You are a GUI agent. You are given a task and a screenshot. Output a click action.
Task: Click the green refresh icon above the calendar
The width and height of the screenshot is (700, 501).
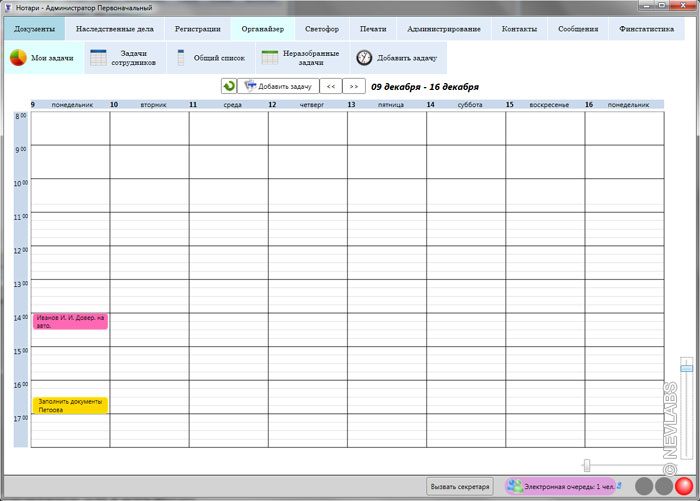[229, 87]
